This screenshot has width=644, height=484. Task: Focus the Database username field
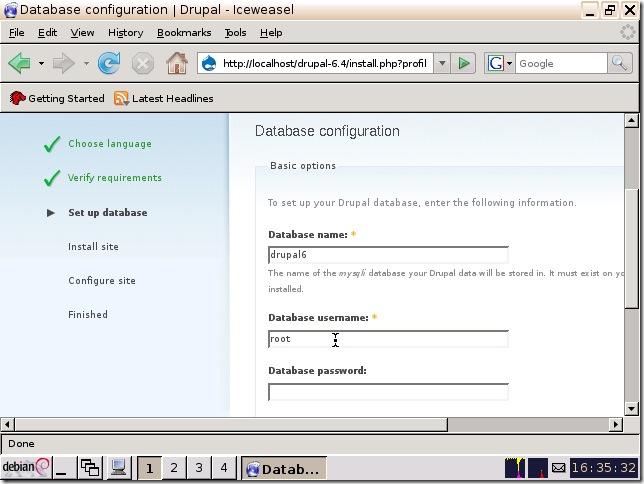coord(388,339)
